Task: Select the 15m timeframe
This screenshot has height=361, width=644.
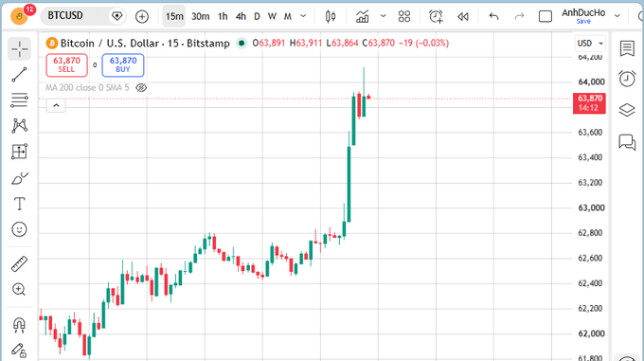Action: [x=174, y=16]
